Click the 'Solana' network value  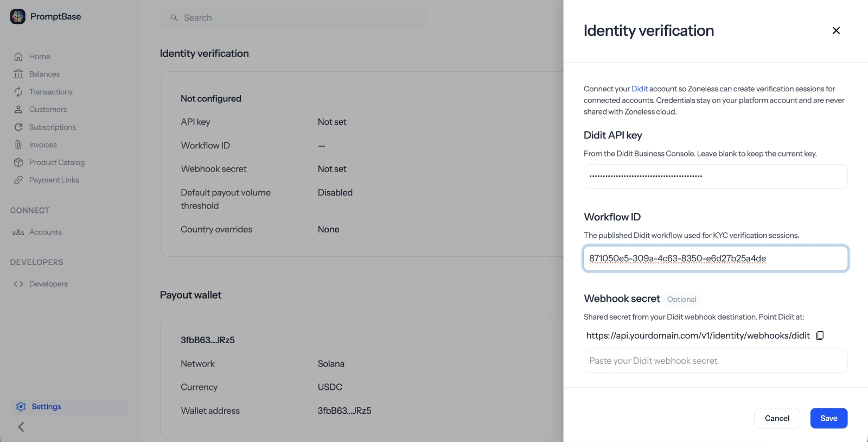(x=331, y=364)
